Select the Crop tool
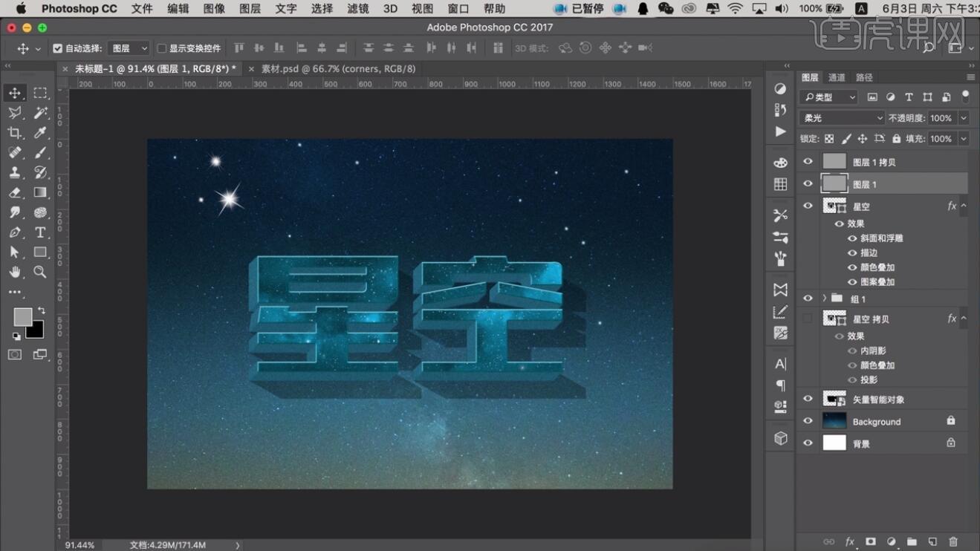 click(x=15, y=133)
